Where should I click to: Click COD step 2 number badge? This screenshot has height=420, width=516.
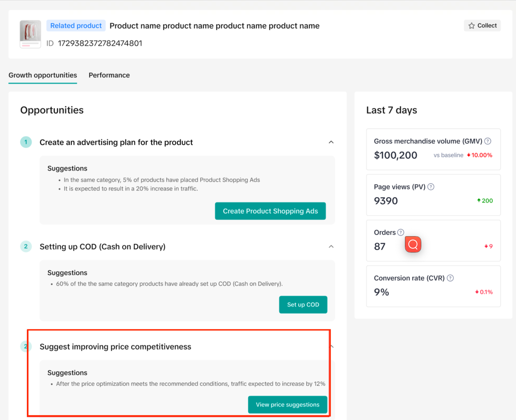[x=26, y=246]
